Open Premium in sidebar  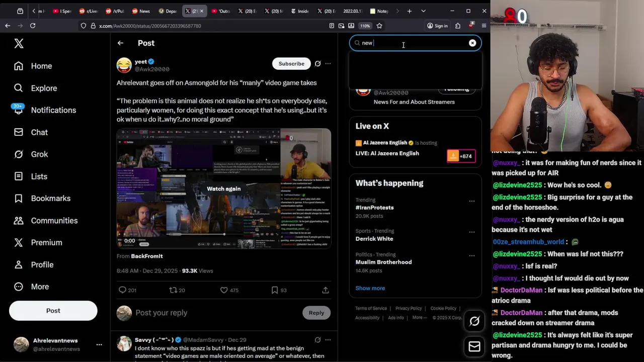[x=38, y=242]
